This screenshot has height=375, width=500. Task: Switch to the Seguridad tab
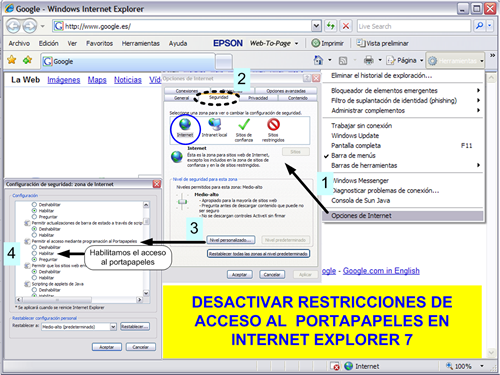click(218, 98)
